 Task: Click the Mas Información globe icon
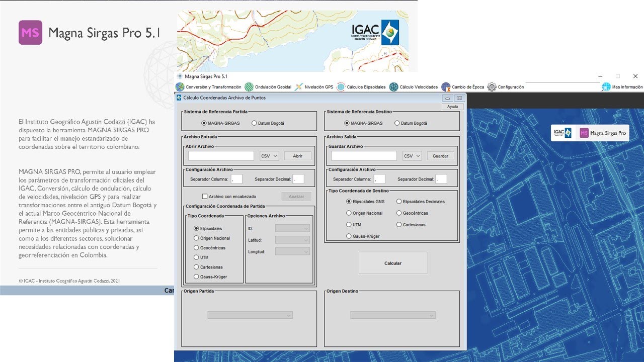tap(606, 87)
